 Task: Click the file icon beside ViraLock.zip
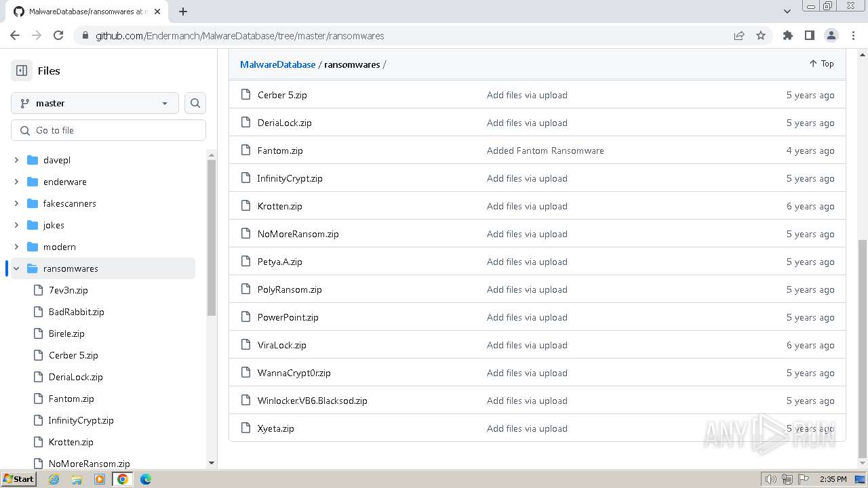click(x=245, y=345)
